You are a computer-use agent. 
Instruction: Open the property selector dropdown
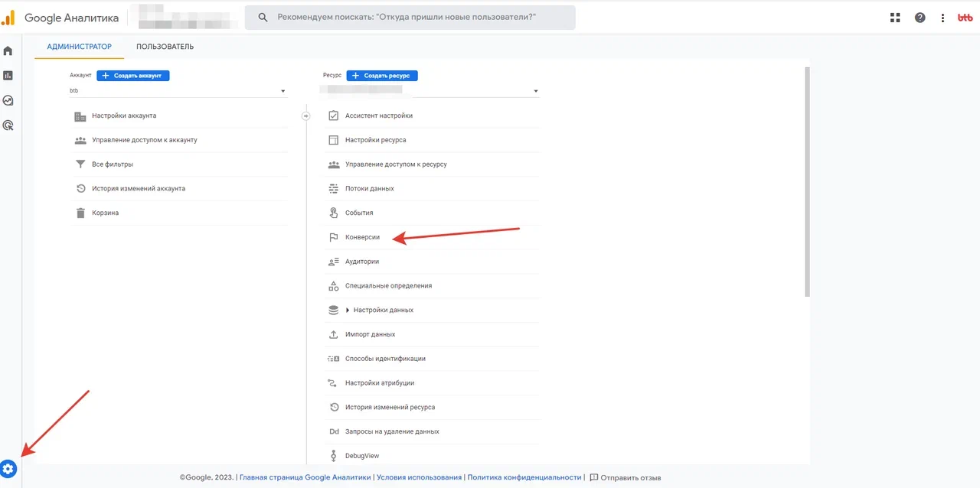[430, 91]
